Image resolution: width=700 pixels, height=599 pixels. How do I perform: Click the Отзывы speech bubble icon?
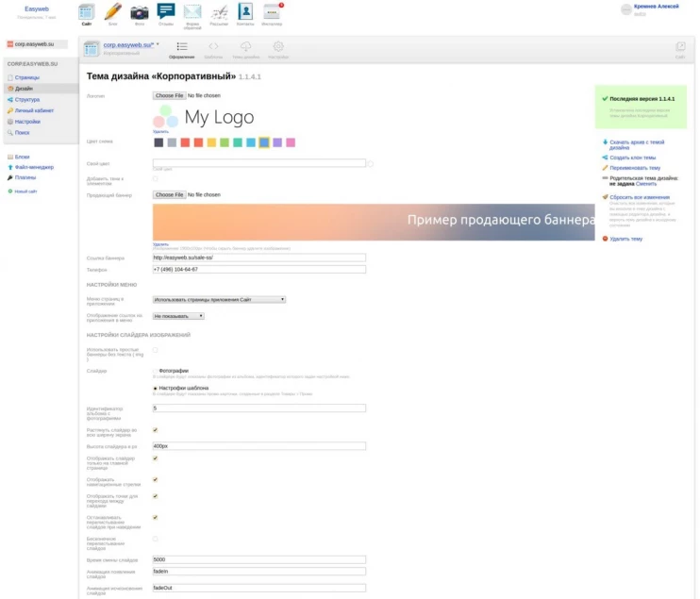pyautogui.click(x=166, y=13)
